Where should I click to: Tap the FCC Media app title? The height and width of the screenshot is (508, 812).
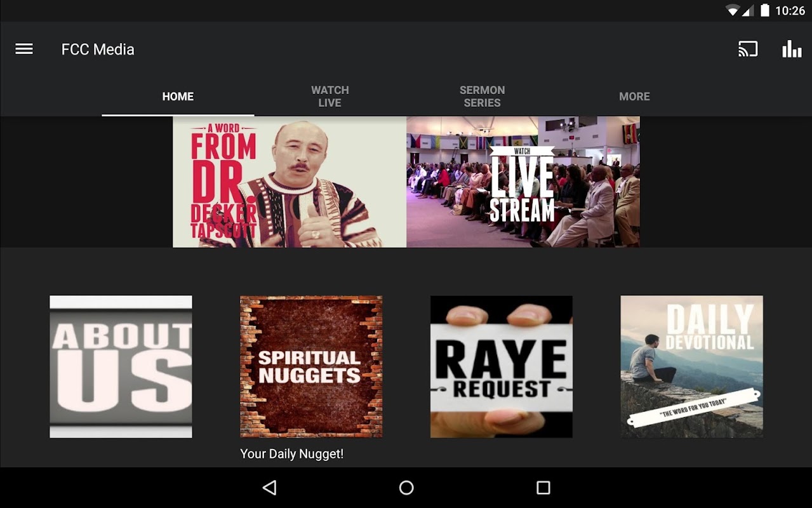tap(98, 50)
